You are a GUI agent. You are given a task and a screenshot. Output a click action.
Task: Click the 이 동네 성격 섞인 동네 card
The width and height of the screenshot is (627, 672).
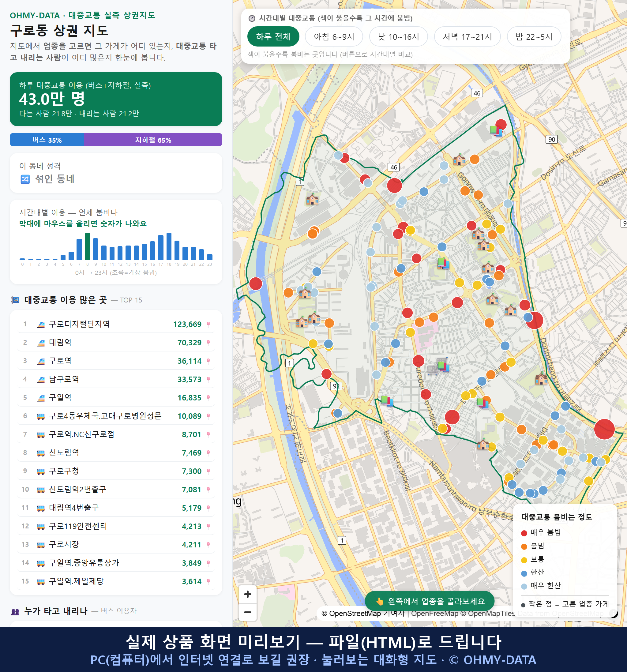click(x=116, y=173)
